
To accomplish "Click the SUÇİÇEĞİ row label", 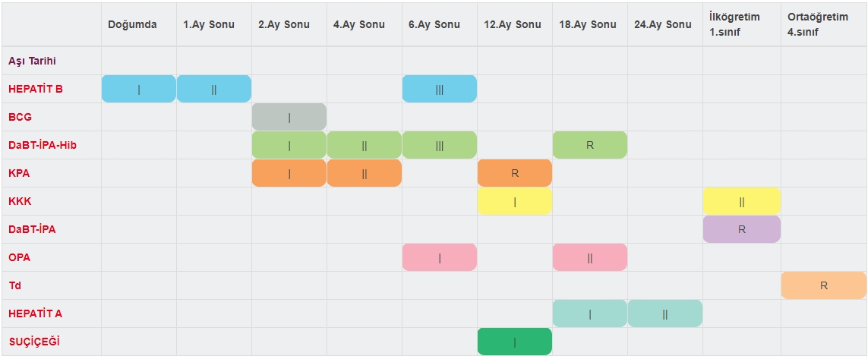I will (x=34, y=342).
